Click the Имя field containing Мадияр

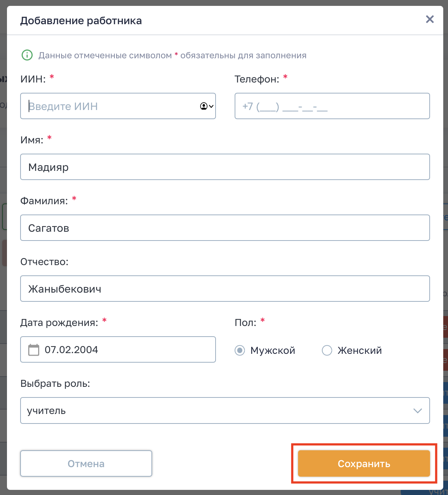click(225, 167)
